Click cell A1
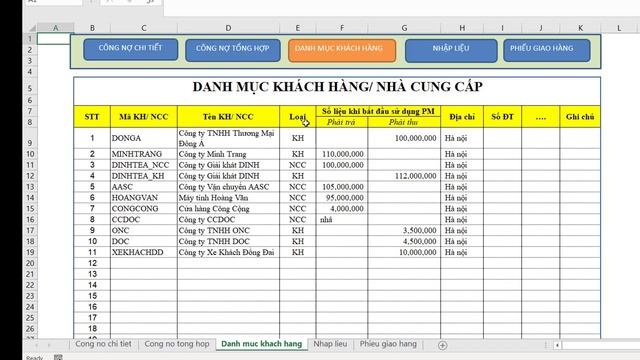 coord(56,39)
